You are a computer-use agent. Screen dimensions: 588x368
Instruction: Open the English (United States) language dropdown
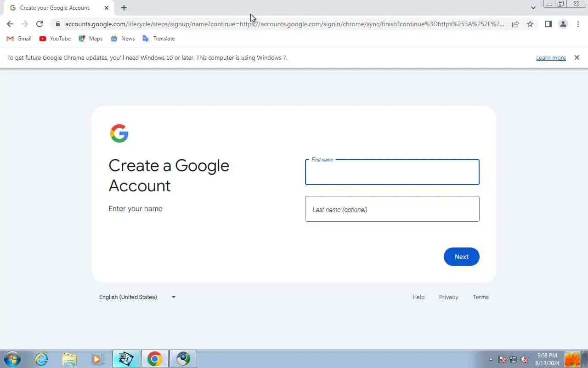click(137, 297)
